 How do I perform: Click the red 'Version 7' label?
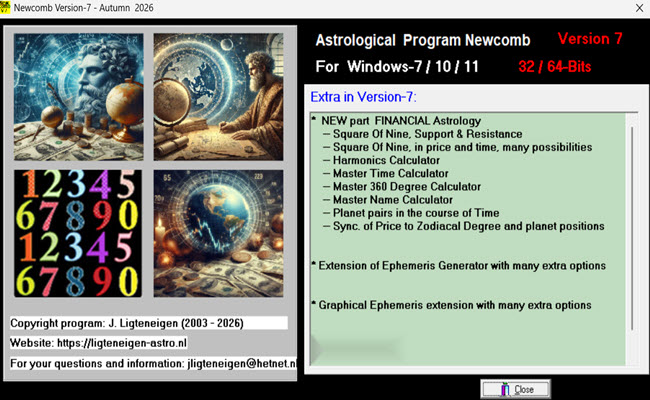pos(590,39)
